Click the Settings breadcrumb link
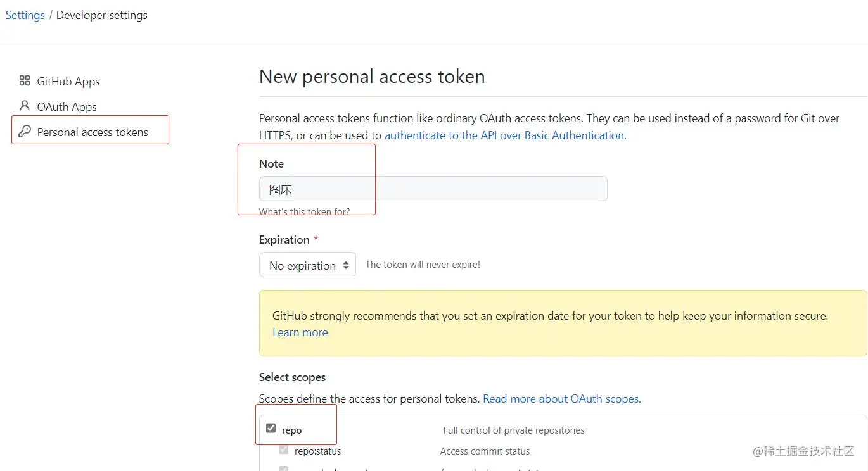Image resolution: width=868 pixels, height=471 pixels. click(x=25, y=15)
